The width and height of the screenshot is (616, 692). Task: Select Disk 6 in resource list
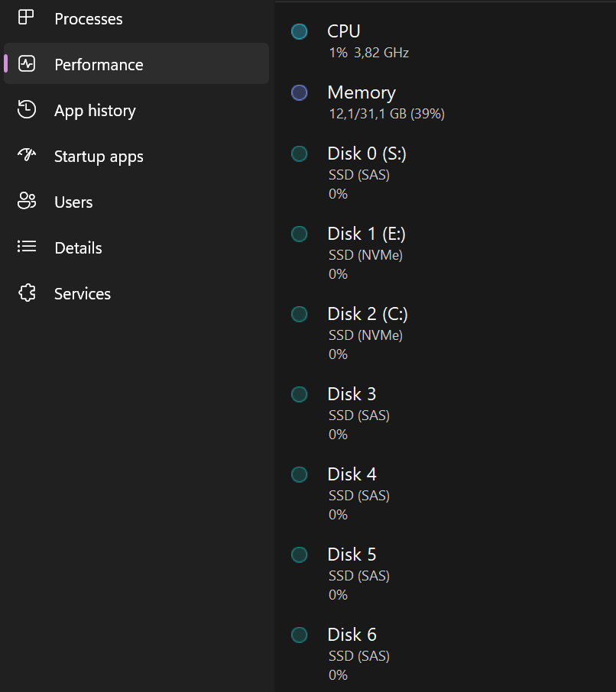(352, 635)
